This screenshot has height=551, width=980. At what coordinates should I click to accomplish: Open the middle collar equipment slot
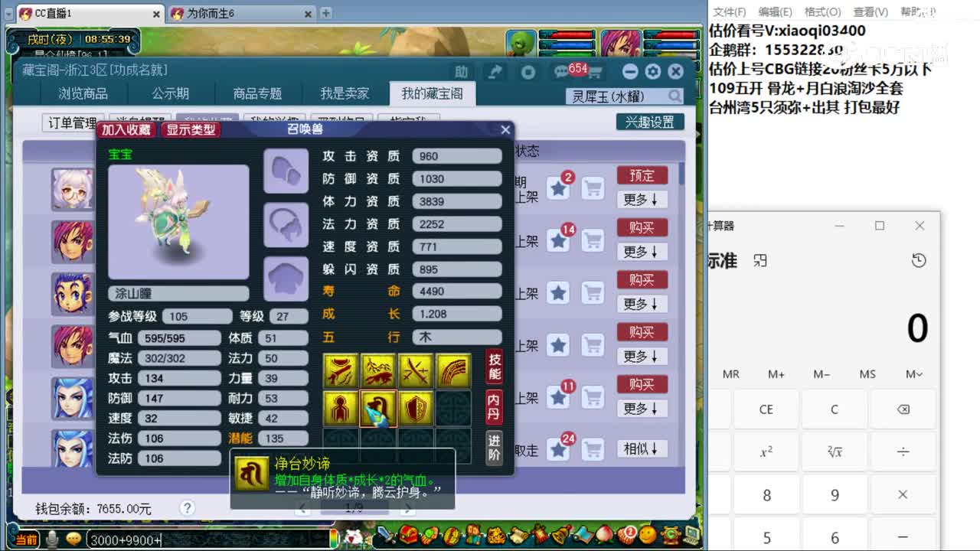(286, 225)
